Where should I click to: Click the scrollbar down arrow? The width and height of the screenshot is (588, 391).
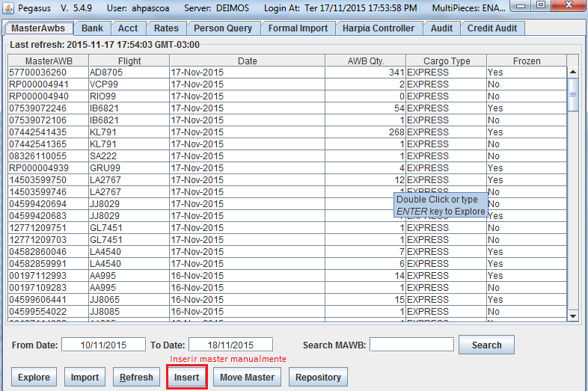click(572, 316)
